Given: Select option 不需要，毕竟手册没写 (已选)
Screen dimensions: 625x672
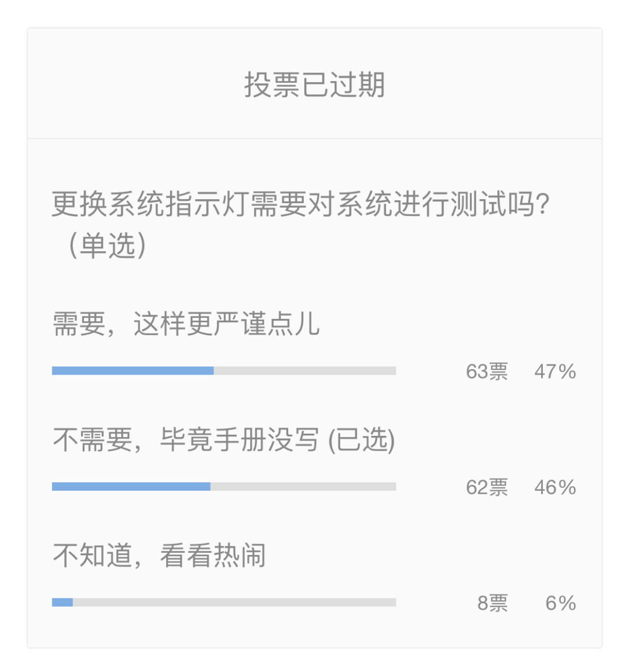Looking at the screenshot, I should (223, 440).
